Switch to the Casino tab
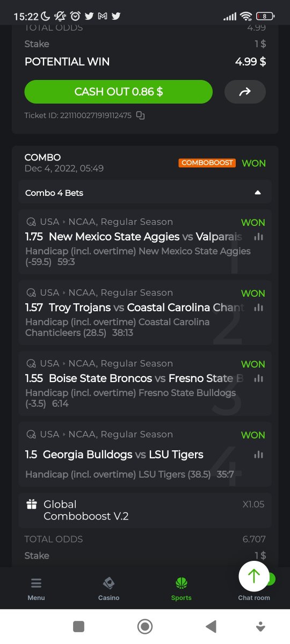 click(x=108, y=589)
